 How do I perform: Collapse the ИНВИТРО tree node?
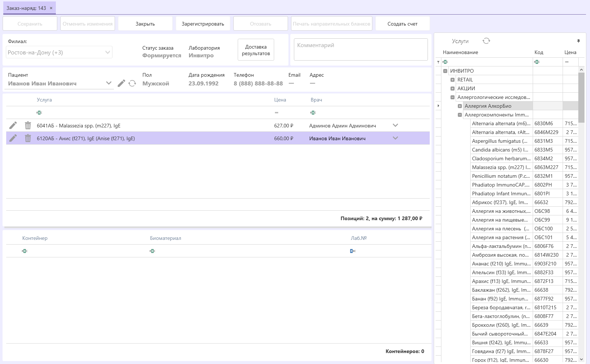(x=445, y=71)
